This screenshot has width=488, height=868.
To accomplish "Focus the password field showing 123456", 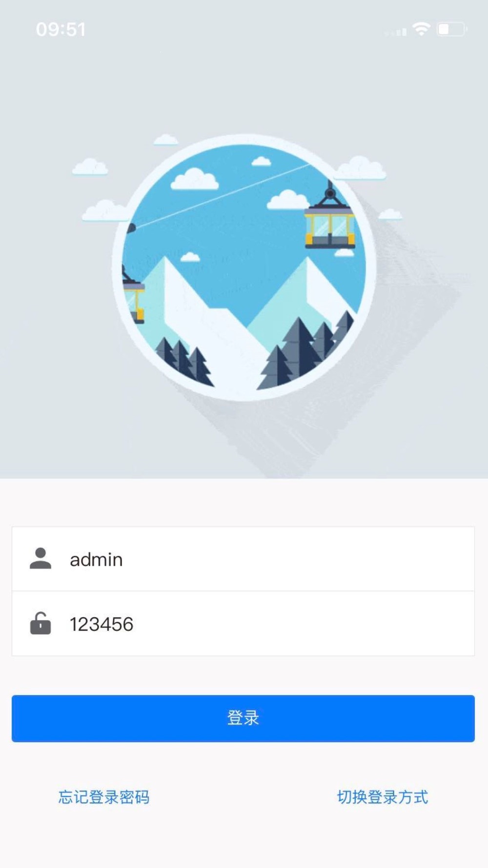I will pyautogui.click(x=243, y=623).
